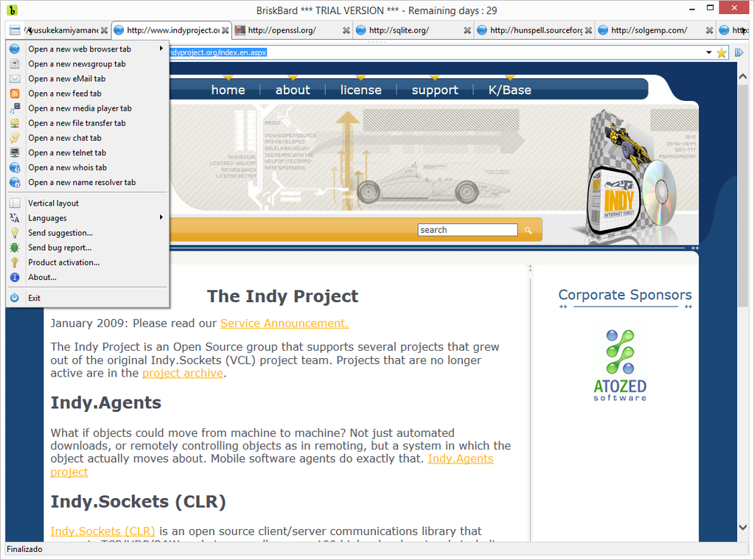Image resolution: width=754 pixels, height=560 pixels.
Task: Click the ATOZED software sponsor logo
Action: (620, 365)
